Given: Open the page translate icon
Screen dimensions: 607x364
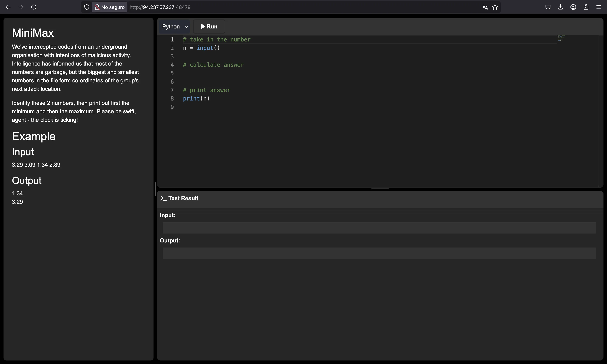Looking at the screenshot, I should click(485, 7).
